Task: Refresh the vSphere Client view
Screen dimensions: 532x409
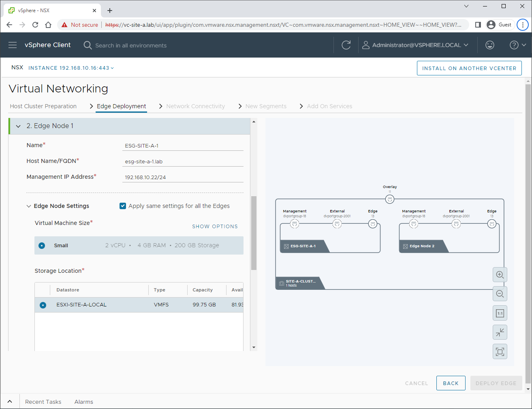Action: 346,45
